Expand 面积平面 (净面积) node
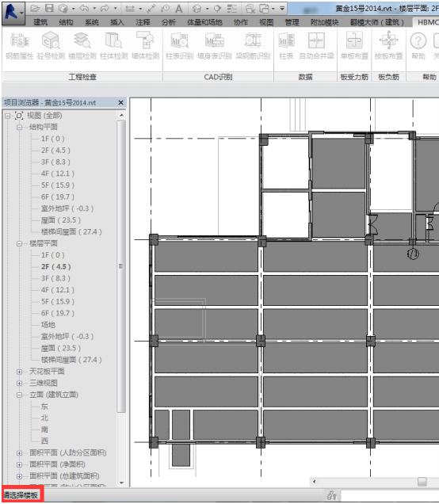439x504 pixels. [x=19, y=465]
